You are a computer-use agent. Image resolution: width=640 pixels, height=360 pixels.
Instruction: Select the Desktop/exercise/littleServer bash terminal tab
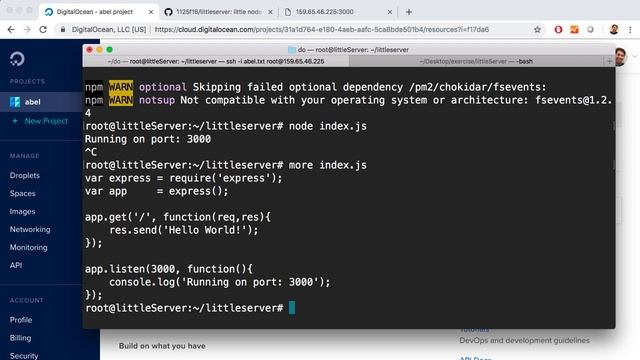[476, 61]
